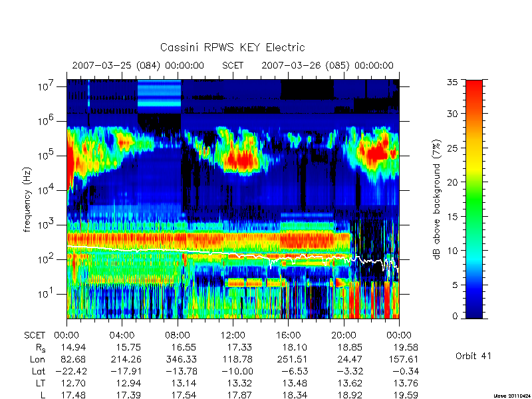Click the 10^5 frequency axis label
This screenshot has width=532, height=399.
(45, 156)
